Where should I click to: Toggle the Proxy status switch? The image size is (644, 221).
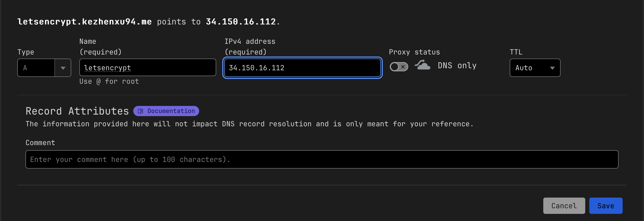399,67
